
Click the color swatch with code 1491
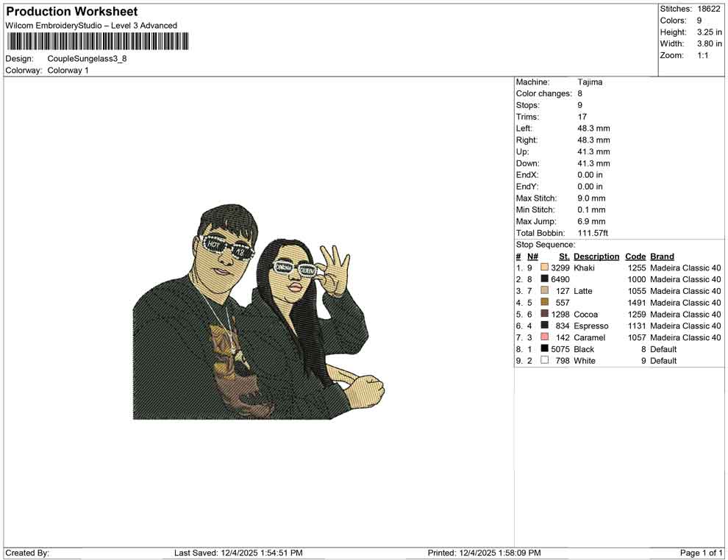point(545,302)
